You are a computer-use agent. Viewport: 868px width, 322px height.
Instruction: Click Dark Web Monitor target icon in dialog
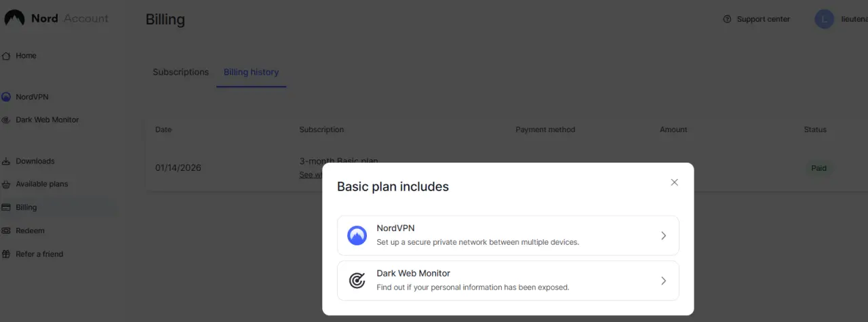[357, 281]
